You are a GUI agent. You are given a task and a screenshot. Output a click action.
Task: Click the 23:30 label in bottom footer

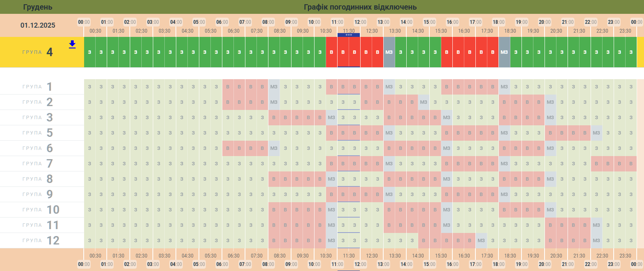pyautogui.click(x=625, y=256)
